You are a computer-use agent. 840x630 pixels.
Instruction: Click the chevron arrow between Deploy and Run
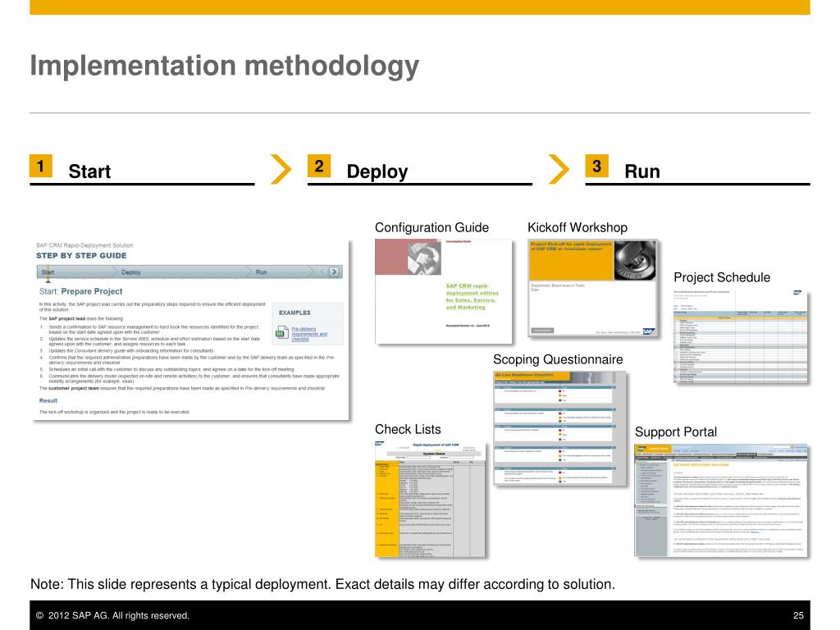pyautogui.click(x=559, y=169)
